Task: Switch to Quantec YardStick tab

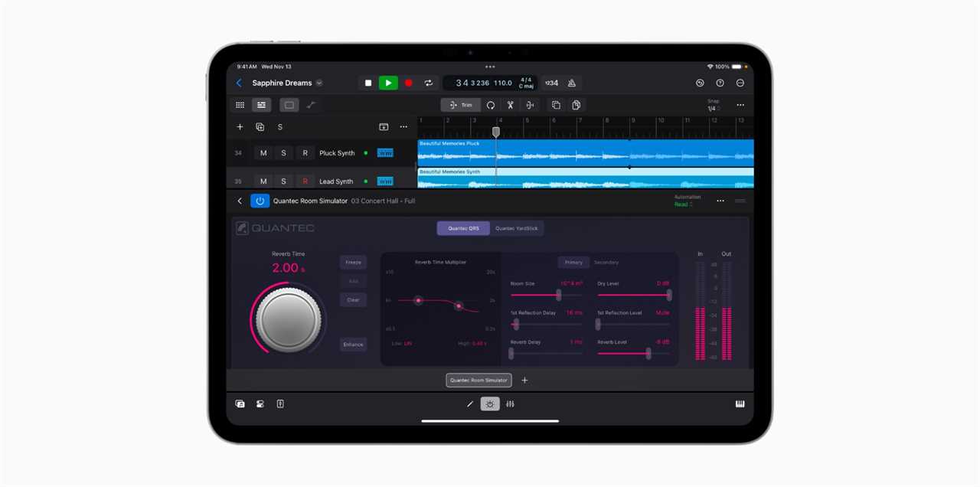Action: coord(516,228)
